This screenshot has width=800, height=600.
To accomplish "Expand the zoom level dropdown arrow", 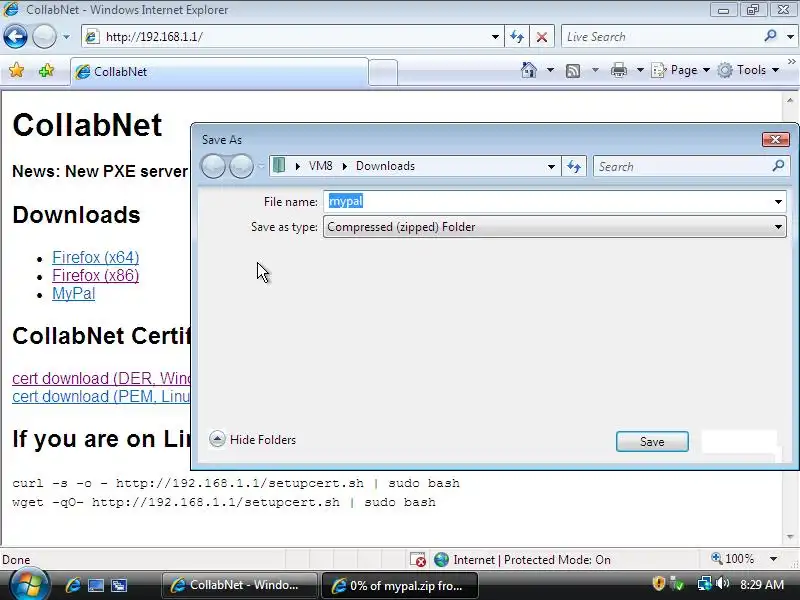I will (773, 559).
